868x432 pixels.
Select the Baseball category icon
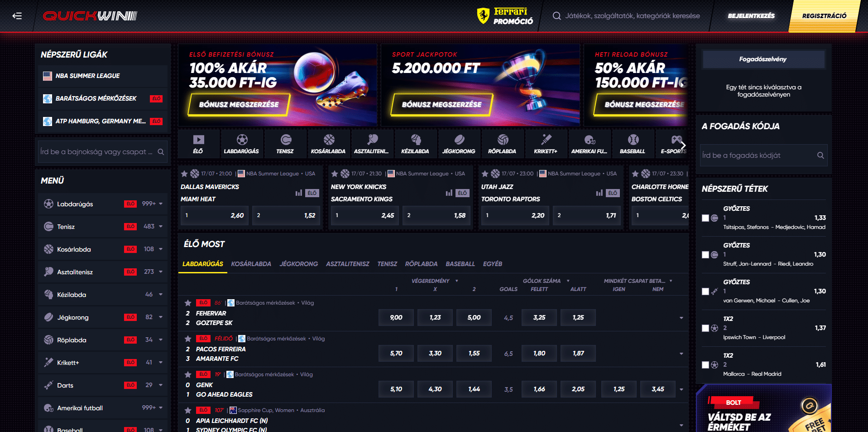click(x=633, y=140)
